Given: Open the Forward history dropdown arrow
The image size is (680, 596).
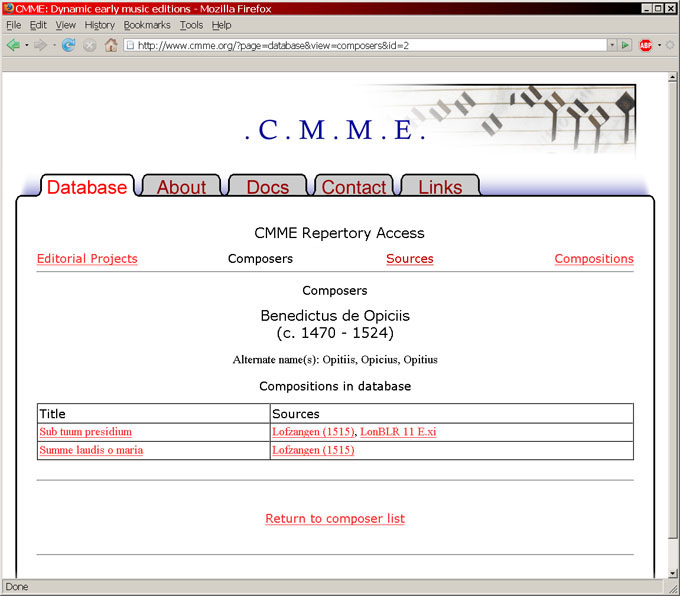Looking at the screenshot, I should coord(54,45).
